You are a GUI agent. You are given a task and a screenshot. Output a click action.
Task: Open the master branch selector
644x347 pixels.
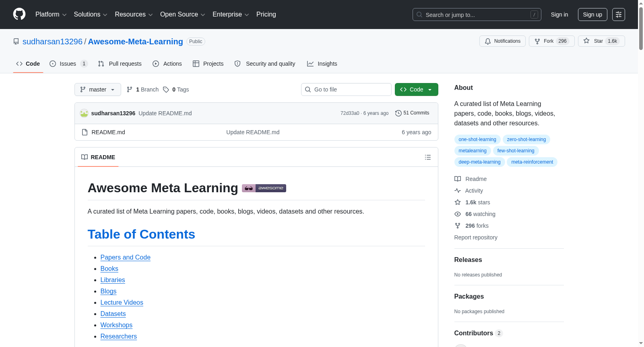[x=98, y=89]
